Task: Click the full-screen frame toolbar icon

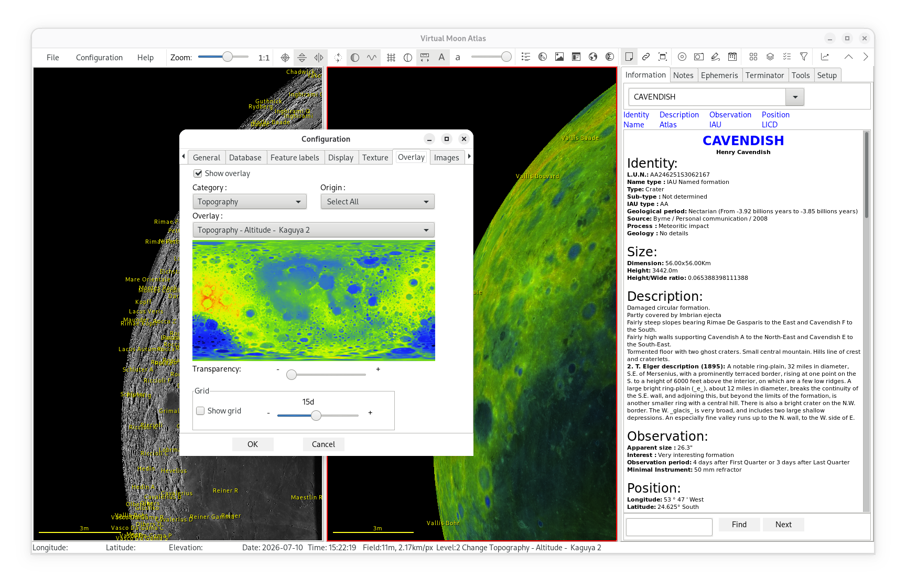Action: (663, 57)
